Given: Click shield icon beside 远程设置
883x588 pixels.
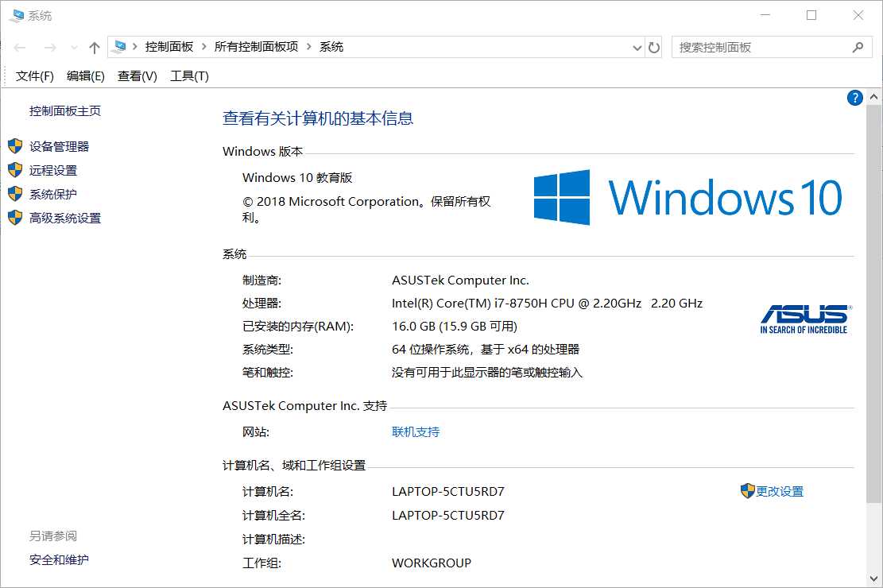Looking at the screenshot, I should [15, 170].
